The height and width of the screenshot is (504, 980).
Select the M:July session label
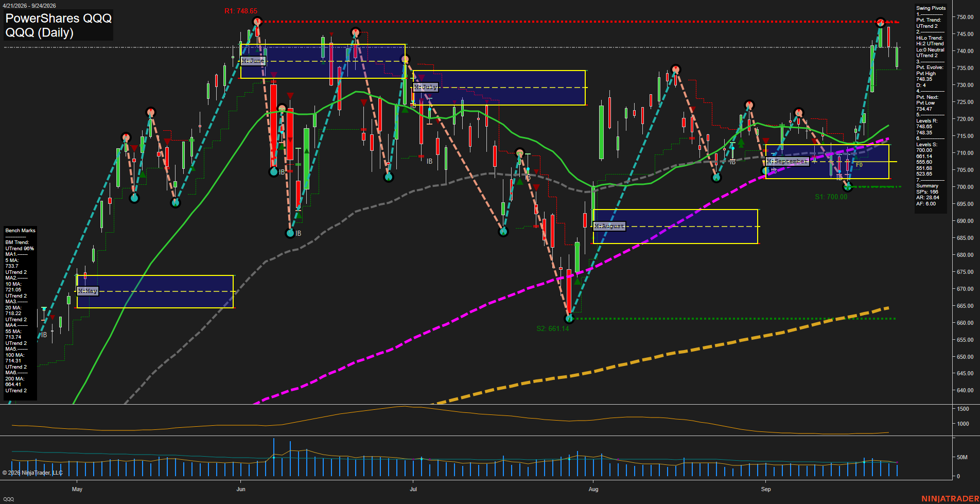[x=426, y=87]
